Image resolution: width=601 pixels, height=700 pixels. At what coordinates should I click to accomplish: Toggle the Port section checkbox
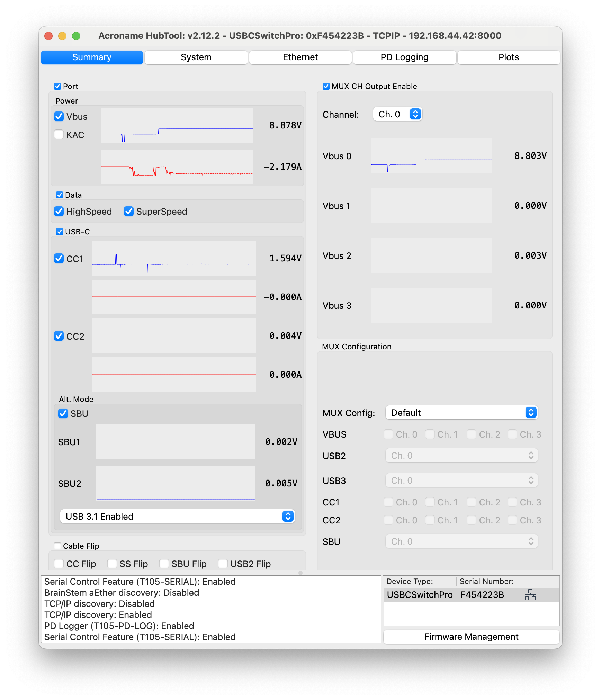pyautogui.click(x=57, y=86)
